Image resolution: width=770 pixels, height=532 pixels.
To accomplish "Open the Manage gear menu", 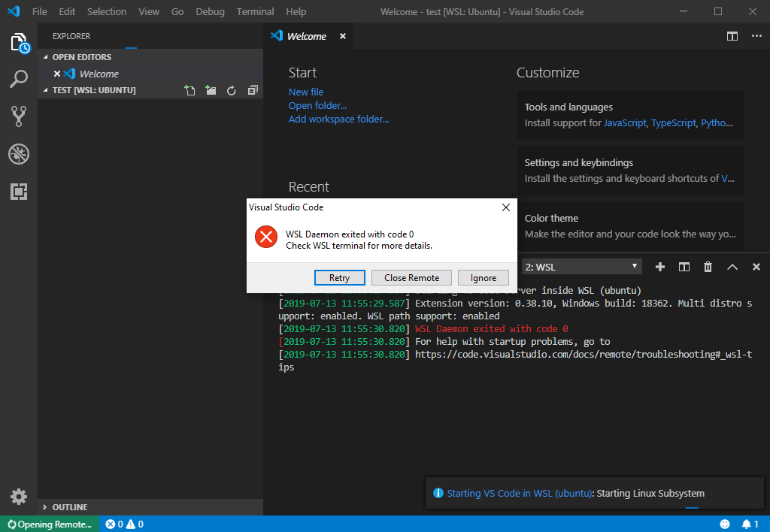I will click(x=18, y=497).
